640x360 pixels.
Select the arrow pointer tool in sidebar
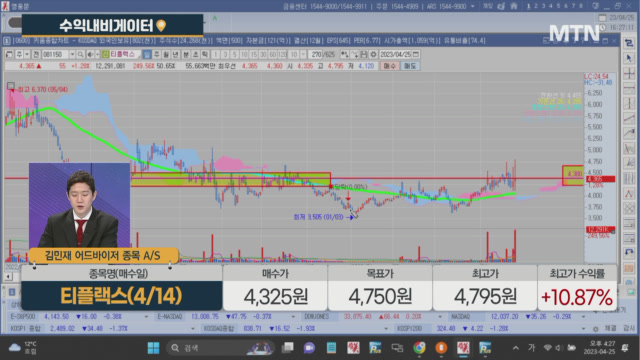point(629,58)
